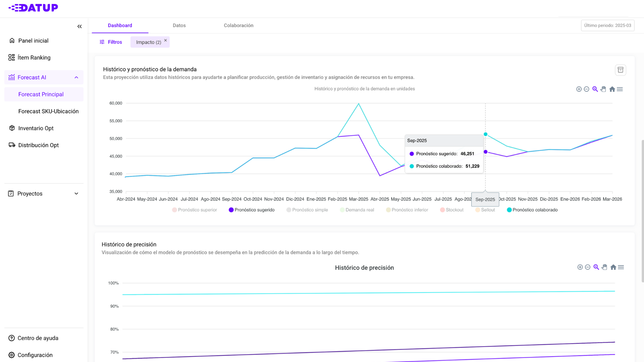Reset demand chart zoom with home icon
Image resolution: width=644 pixels, height=362 pixels.
click(x=612, y=89)
